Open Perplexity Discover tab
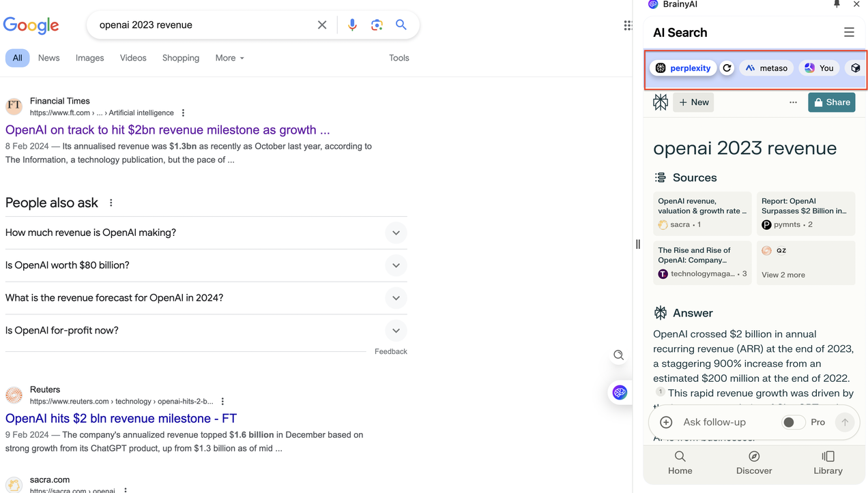Image resolution: width=868 pixels, height=493 pixels. point(754,463)
